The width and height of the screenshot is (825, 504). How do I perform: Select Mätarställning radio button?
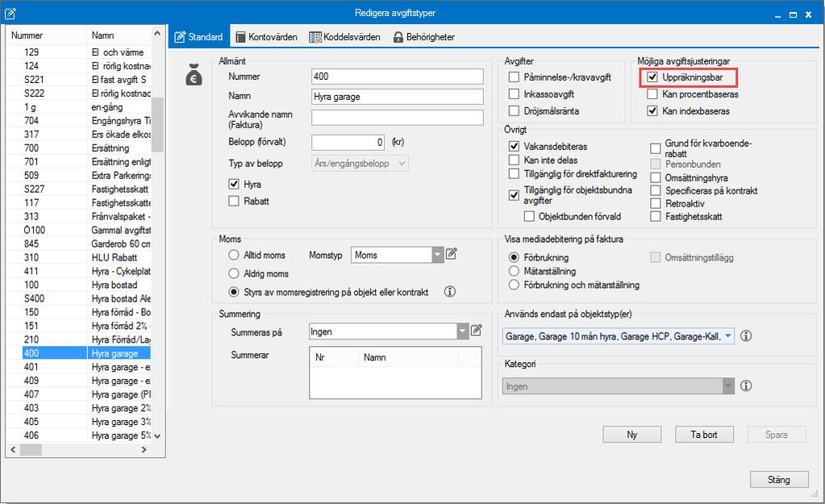tap(514, 271)
